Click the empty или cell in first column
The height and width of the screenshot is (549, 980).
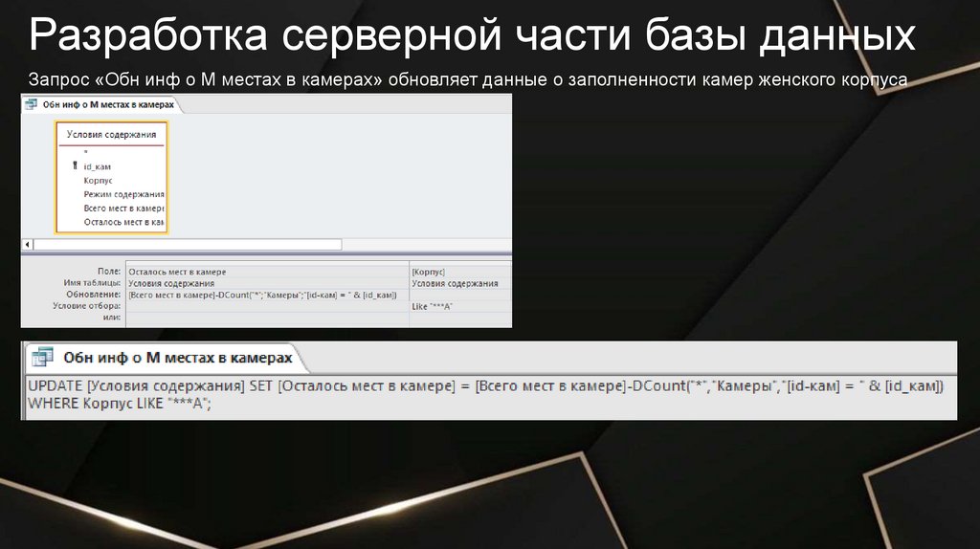pyautogui.click(x=268, y=318)
